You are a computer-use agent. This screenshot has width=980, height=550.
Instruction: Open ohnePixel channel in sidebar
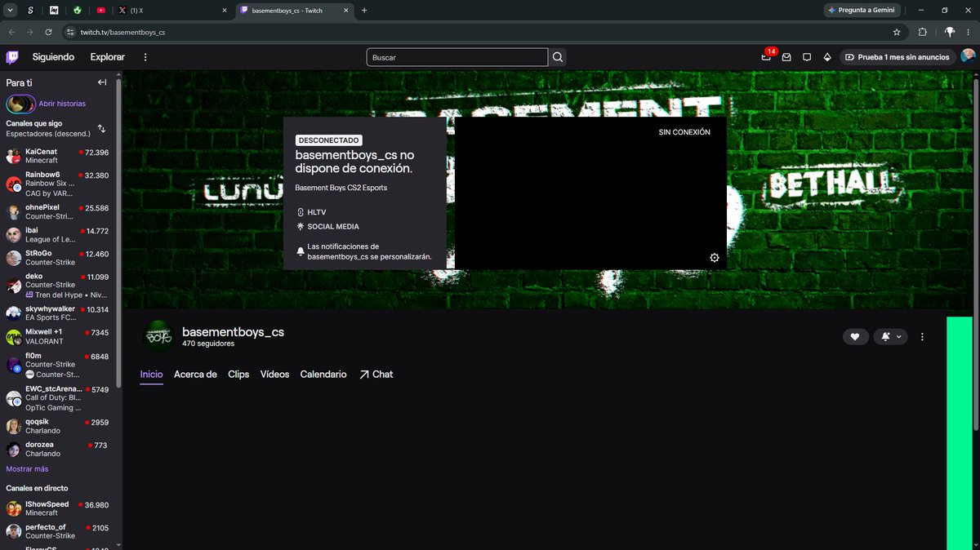60,212
